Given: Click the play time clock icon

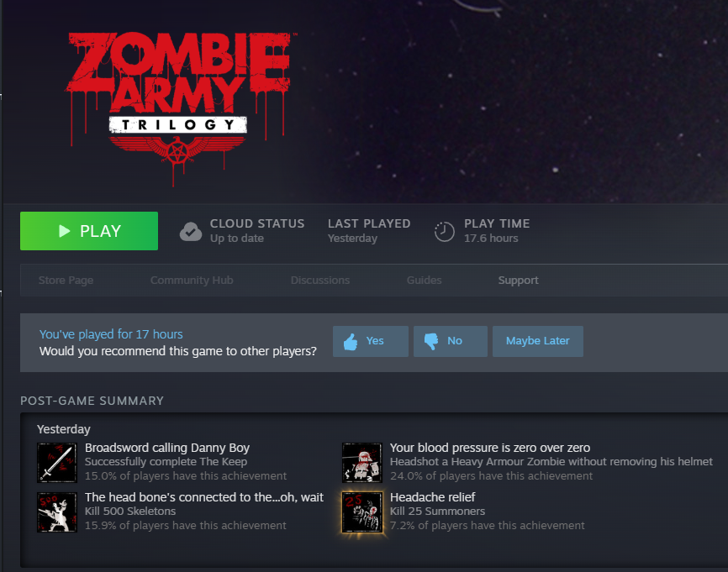Looking at the screenshot, I should pyautogui.click(x=444, y=232).
